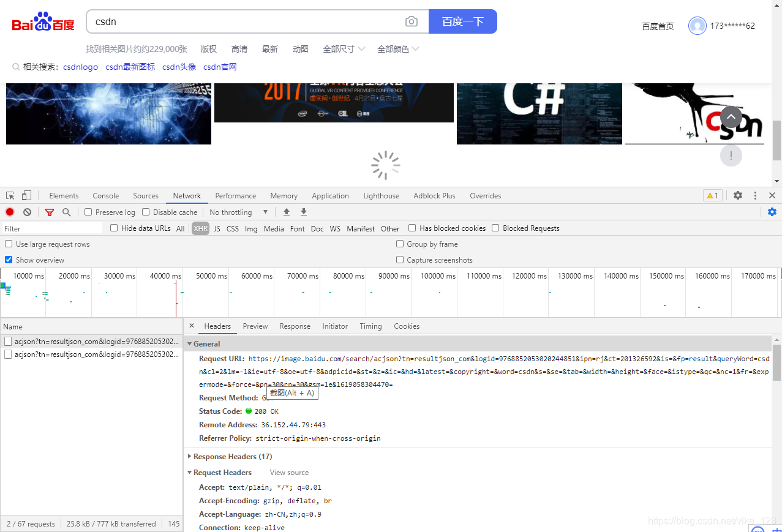The width and height of the screenshot is (782, 532).
Task: Stop recording network log
Action: point(10,212)
